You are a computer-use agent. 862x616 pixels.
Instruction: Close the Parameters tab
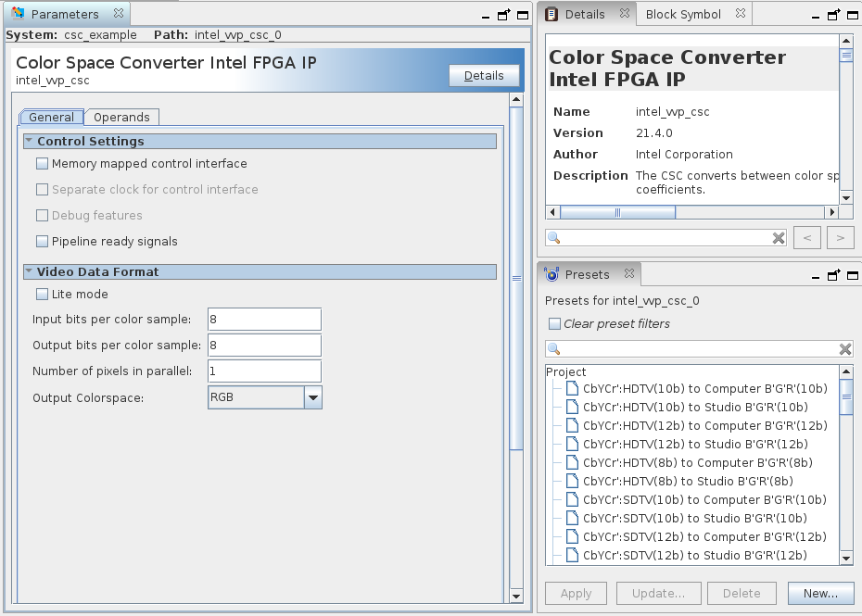(x=117, y=15)
